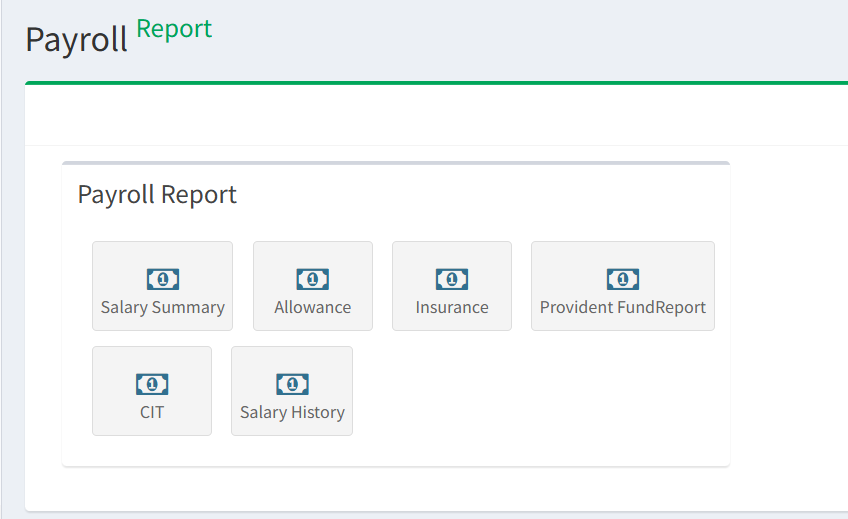The width and height of the screenshot is (848, 519).
Task: Open the Salary Summary report
Action: [162, 286]
